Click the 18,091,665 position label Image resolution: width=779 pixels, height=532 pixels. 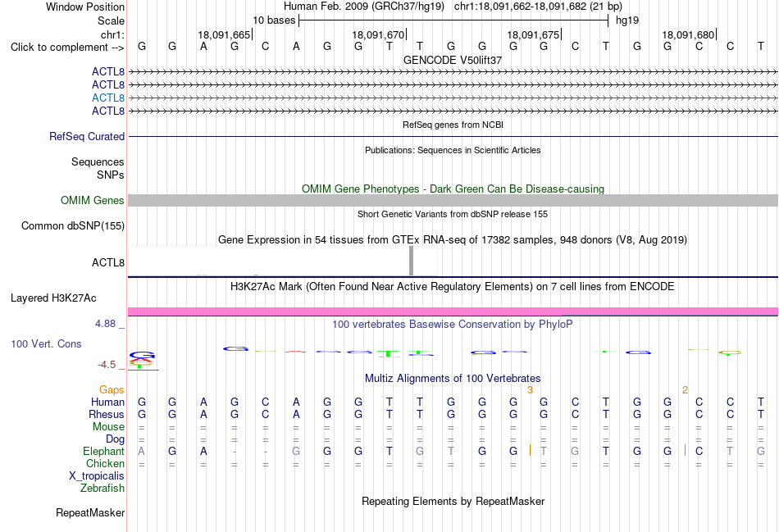224,34
